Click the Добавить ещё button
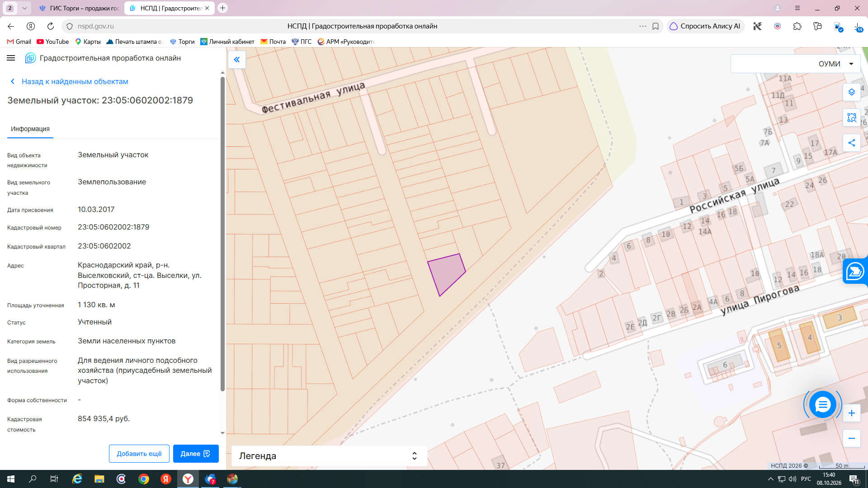 click(x=139, y=454)
